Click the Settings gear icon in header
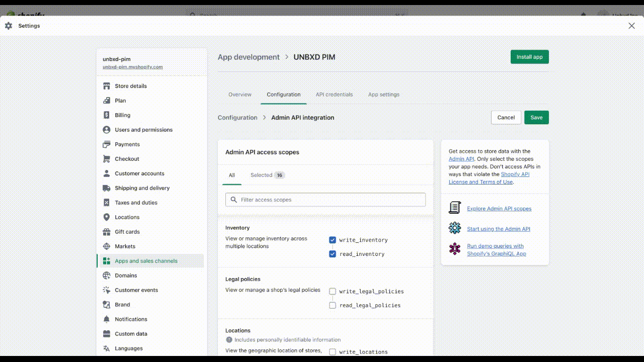Screen dimensions: 644x362 [9, 26]
